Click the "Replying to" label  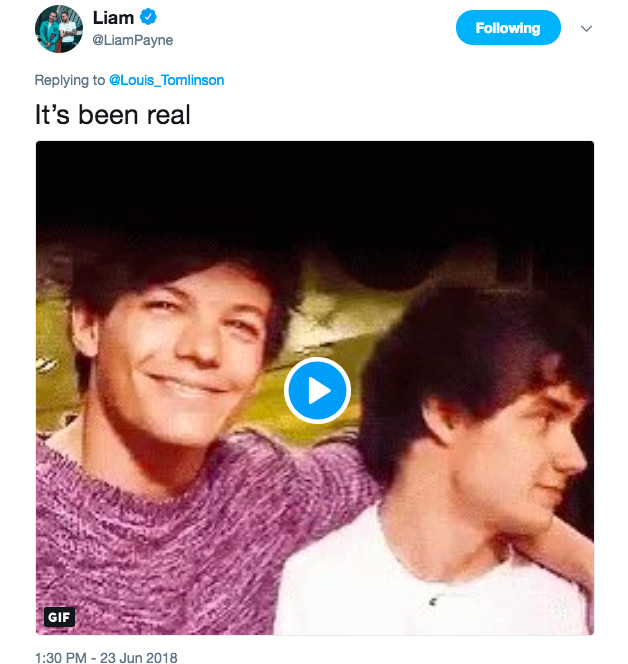[x=68, y=80]
